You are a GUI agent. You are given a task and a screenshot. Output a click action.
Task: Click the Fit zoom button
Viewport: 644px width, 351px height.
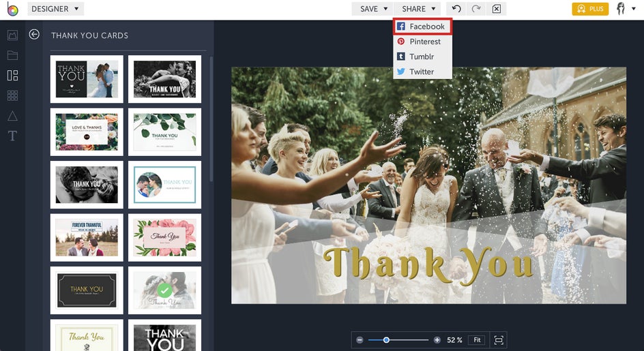coord(477,340)
